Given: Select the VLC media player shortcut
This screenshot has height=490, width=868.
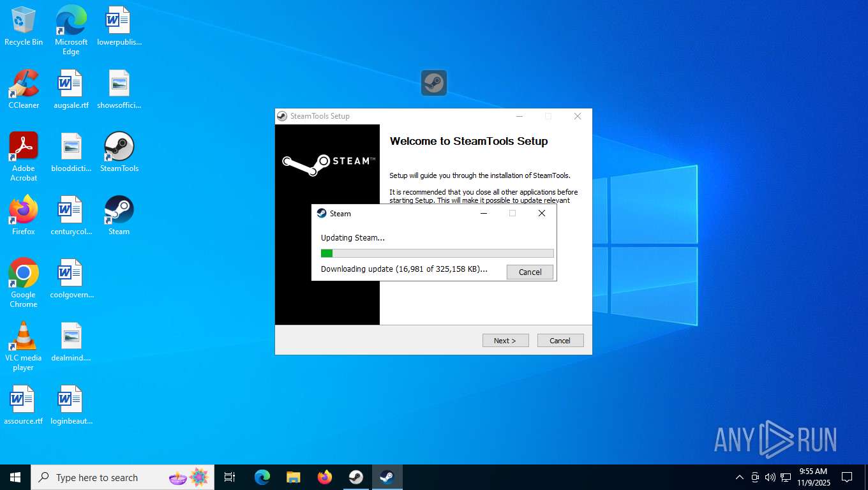Looking at the screenshot, I should (24, 346).
